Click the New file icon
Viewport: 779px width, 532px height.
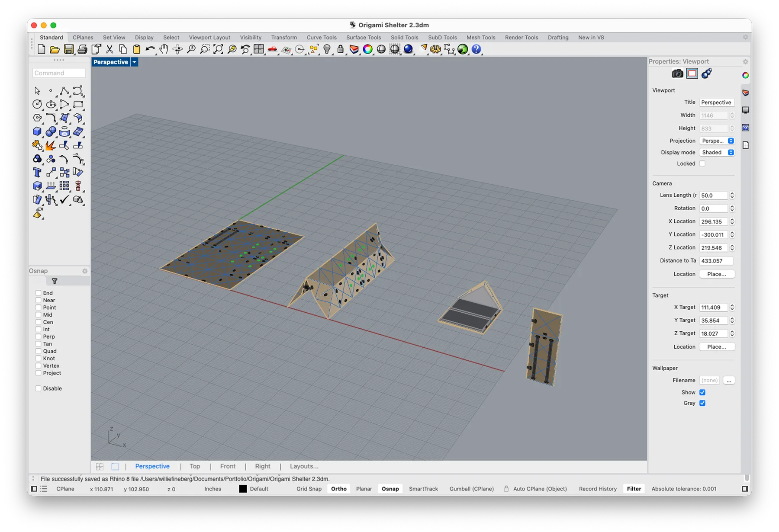[42, 49]
